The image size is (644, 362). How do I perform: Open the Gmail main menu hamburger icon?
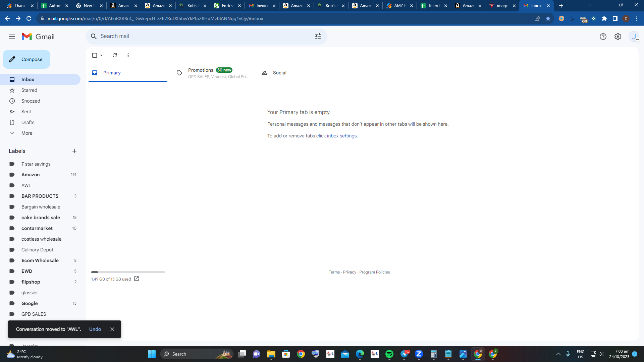12,37
